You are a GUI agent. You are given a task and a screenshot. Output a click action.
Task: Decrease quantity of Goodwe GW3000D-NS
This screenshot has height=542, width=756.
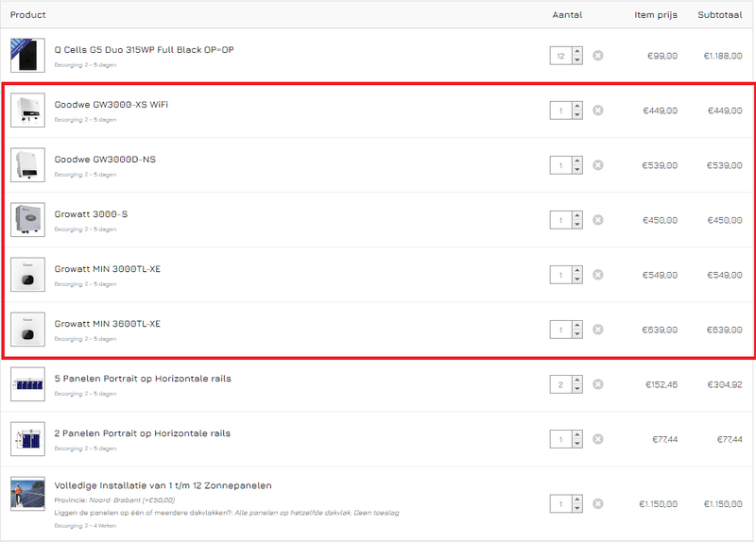tap(577, 170)
